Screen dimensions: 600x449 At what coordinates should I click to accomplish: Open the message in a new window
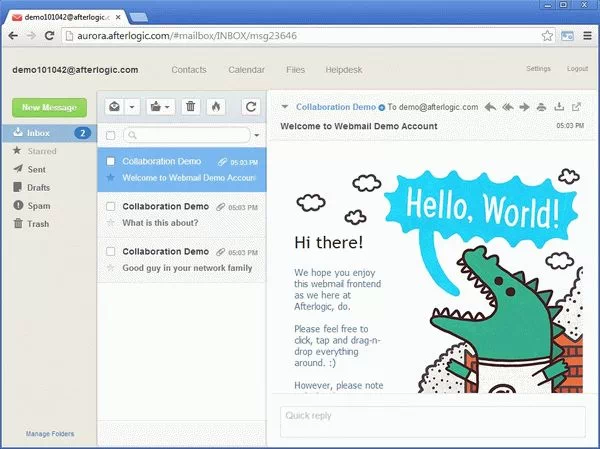(x=577, y=107)
